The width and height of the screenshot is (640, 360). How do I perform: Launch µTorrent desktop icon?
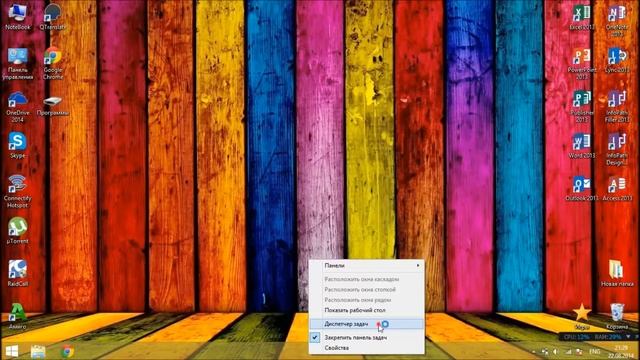tap(18, 231)
